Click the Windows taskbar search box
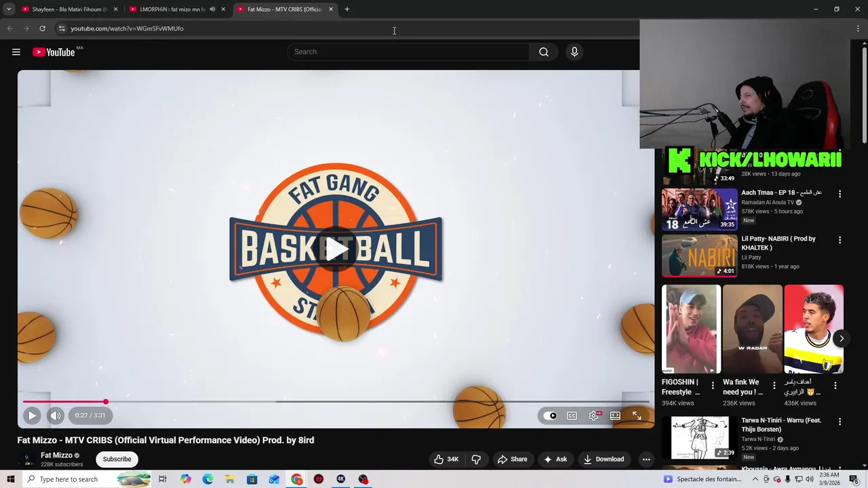The width and height of the screenshot is (868, 488). click(87, 479)
